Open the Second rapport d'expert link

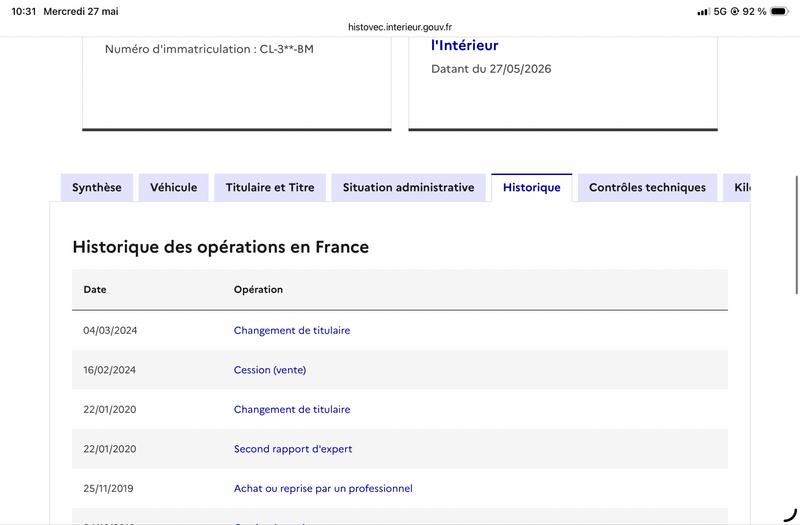293,449
